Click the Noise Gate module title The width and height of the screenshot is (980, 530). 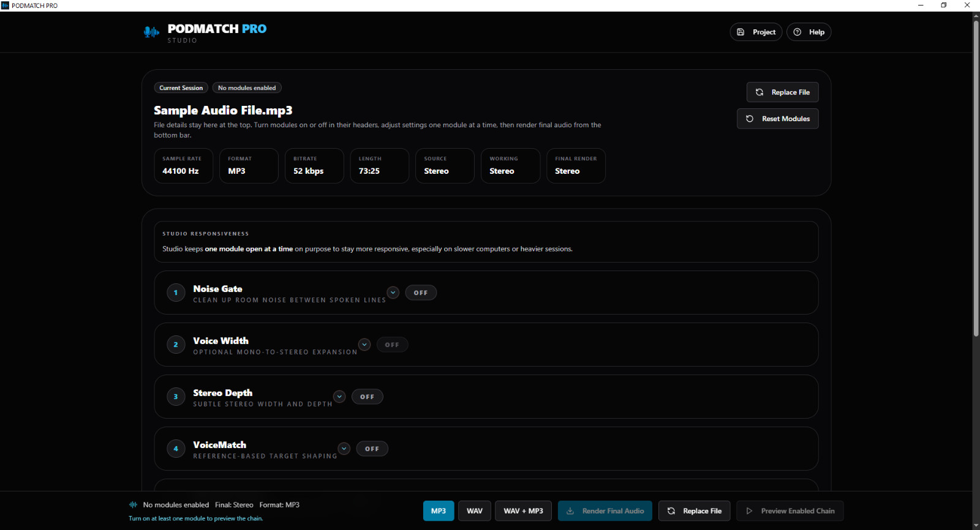[x=217, y=289]
